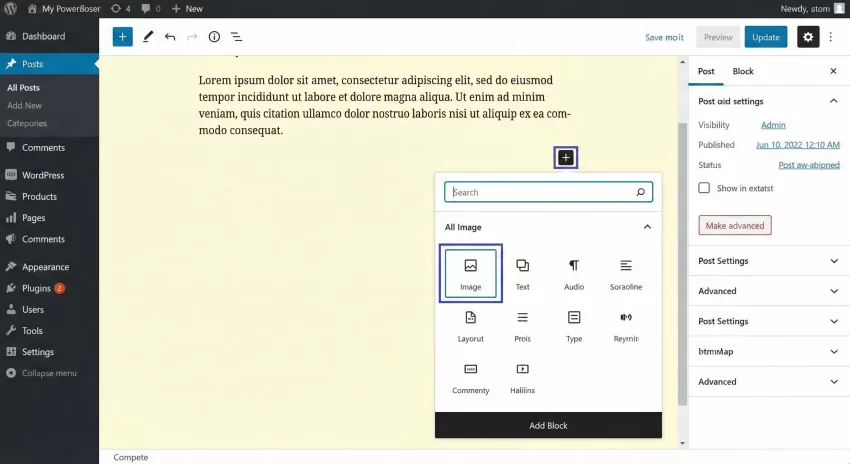Toggle the settings gear panel

[808, 37]
